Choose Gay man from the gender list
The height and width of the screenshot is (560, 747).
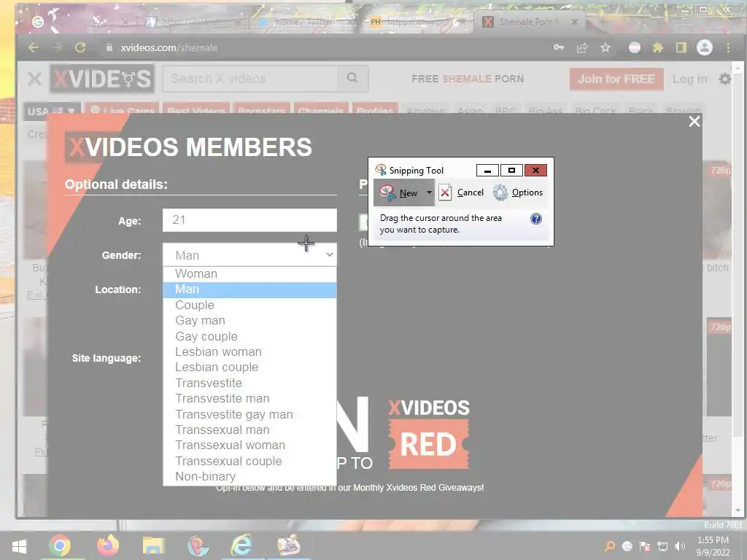coord(249,321)
